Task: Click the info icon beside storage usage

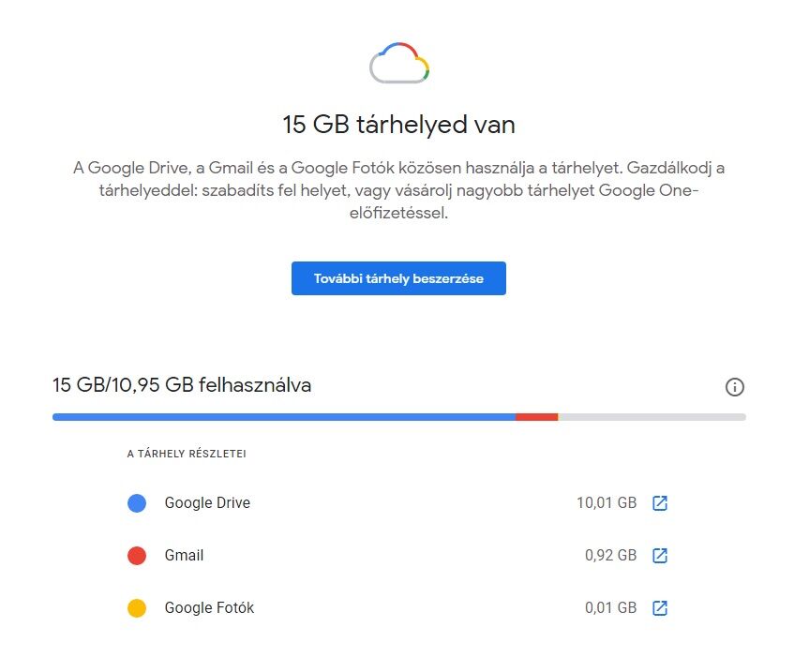Action: tap(735, 387)
